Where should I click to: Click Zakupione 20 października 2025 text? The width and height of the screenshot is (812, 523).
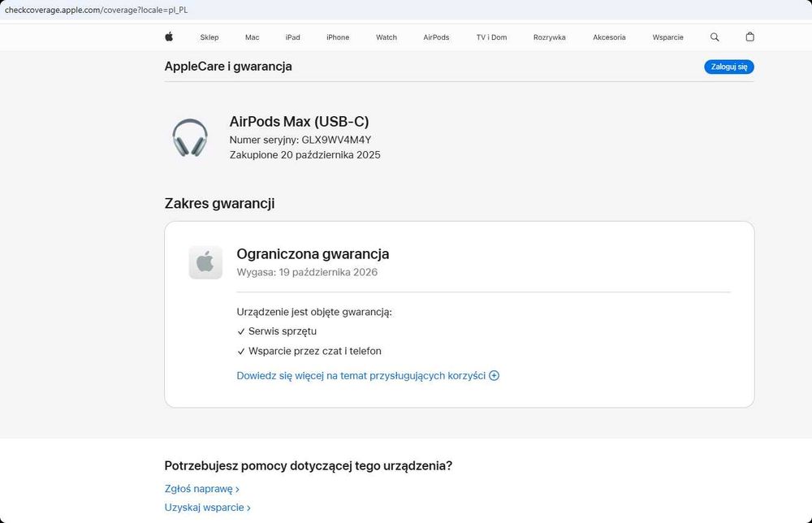coord(305,155)
